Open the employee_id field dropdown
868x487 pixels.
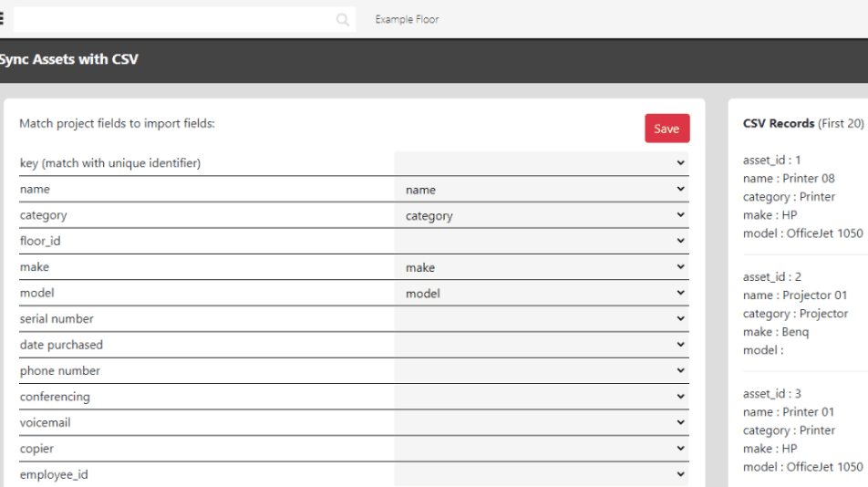click(x=542, y=475)
